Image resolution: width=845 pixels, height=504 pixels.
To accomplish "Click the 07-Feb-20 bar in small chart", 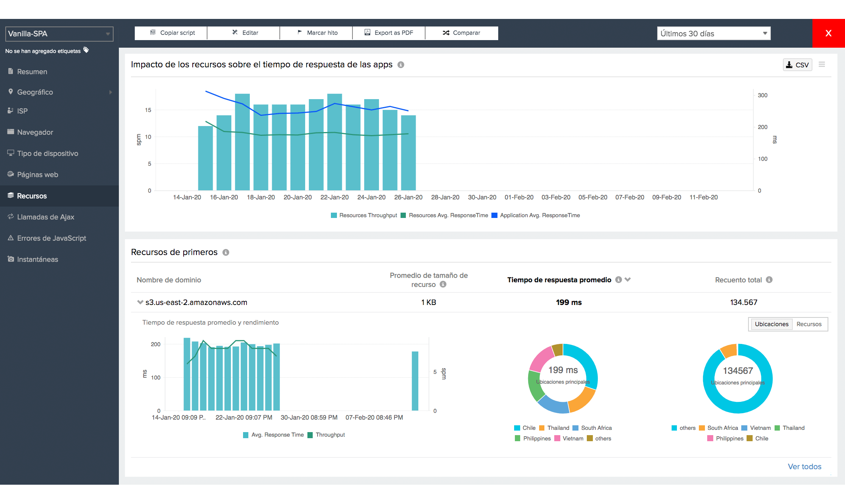I will tap(415, 381).
